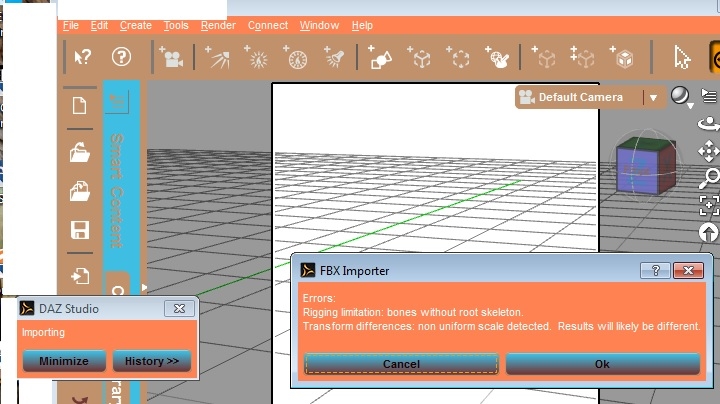720x404 pixels.
Task: Click the Save floppy disk icon
Action: [80, 230]
